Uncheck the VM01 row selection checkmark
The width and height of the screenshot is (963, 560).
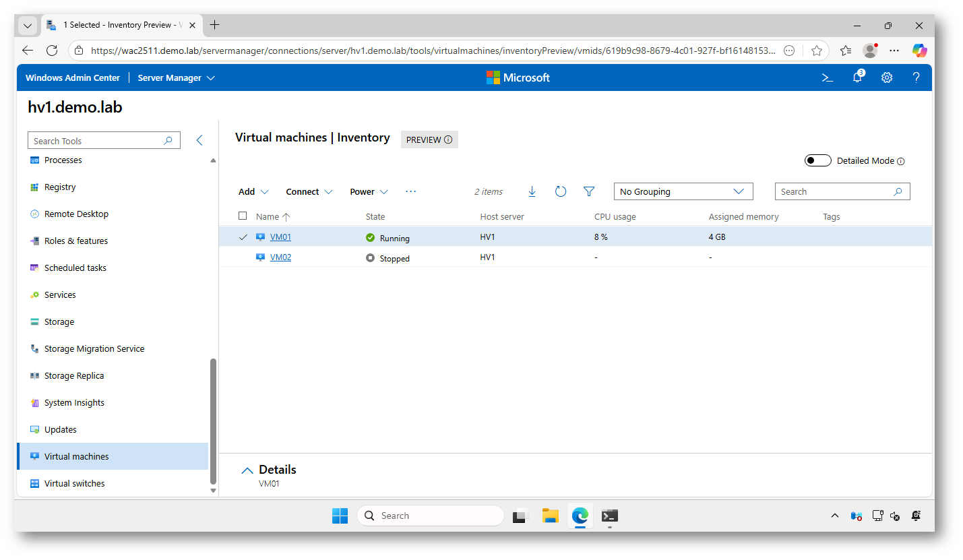tap(243, 237)
